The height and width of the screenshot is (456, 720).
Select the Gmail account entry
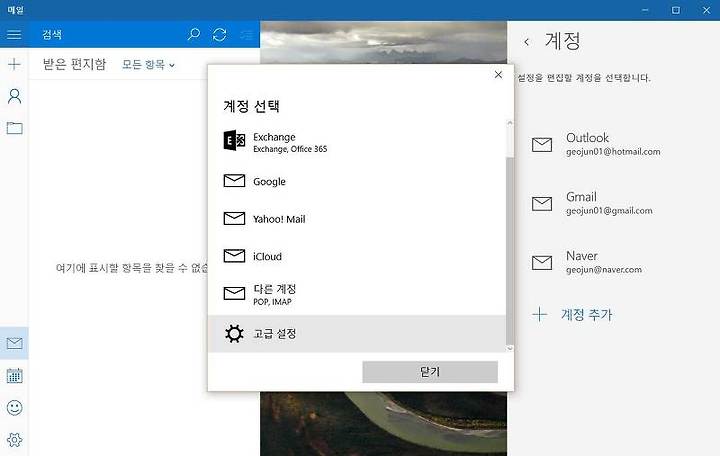(x=613, y=203)
